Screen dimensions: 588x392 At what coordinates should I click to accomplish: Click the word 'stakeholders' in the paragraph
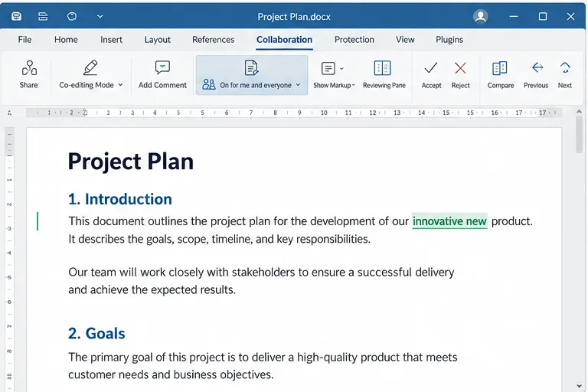[x=263, y=273]
